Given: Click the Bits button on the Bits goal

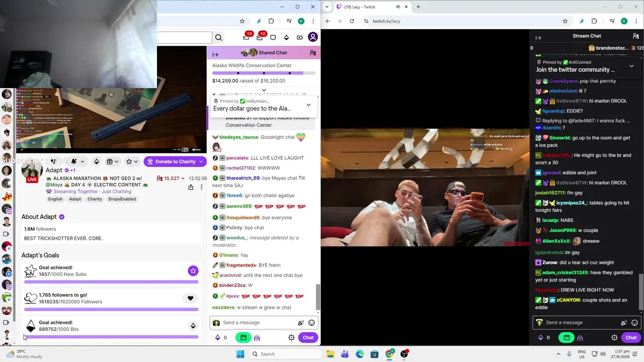Looking at the screenshot, I should click(193, 326).
